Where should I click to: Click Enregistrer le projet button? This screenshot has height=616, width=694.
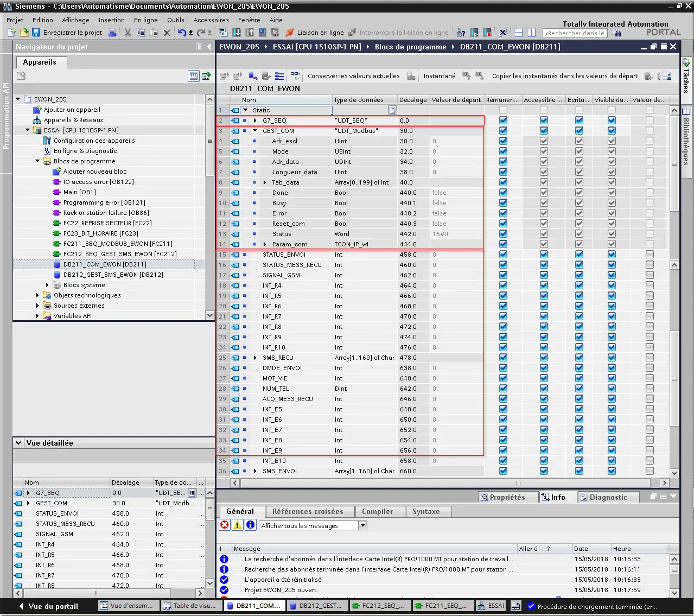point(67,33)
